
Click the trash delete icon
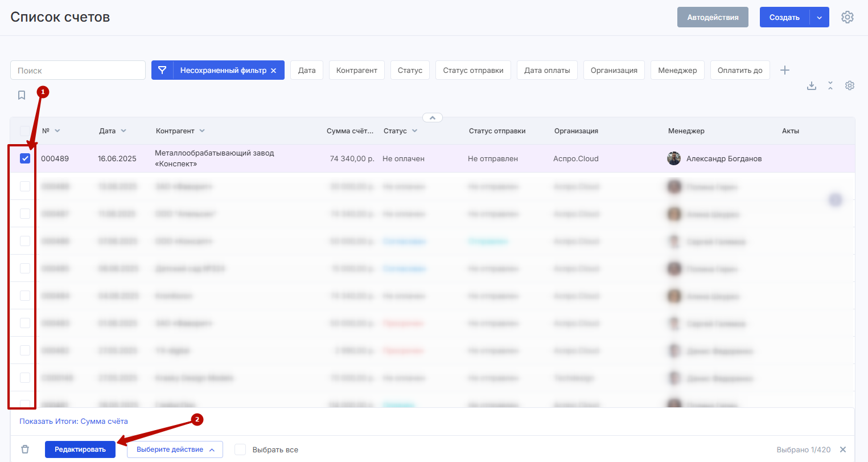(x=25, y=449)
